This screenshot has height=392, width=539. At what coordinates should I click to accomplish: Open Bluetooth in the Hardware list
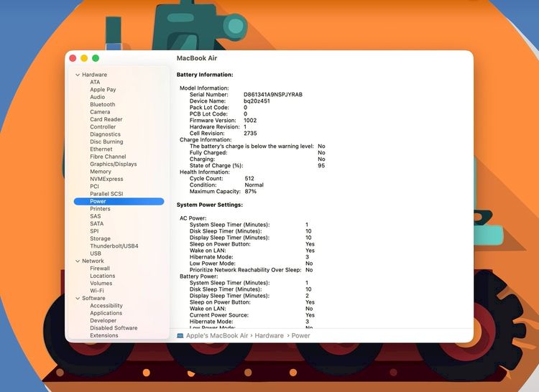[x=102, y=105]
